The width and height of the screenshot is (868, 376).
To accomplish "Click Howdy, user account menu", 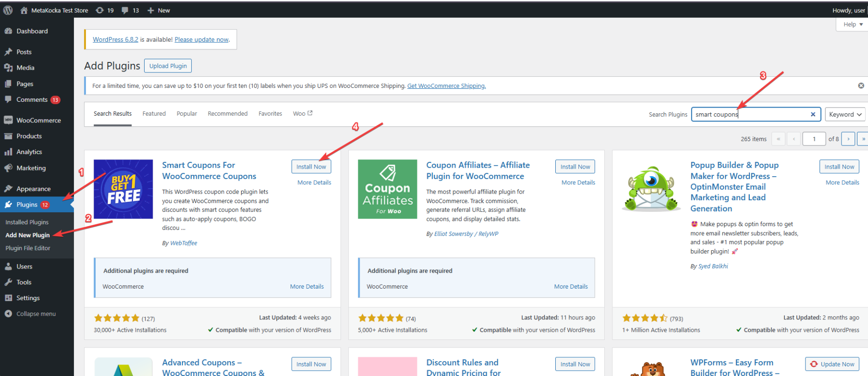I will pyautogui.click(x=849, y=10).
